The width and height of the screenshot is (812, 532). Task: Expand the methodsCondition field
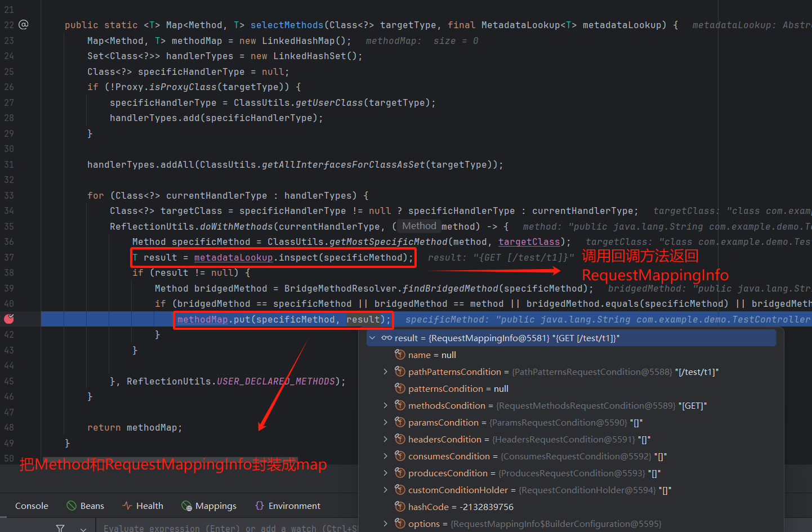click(385, 405)
